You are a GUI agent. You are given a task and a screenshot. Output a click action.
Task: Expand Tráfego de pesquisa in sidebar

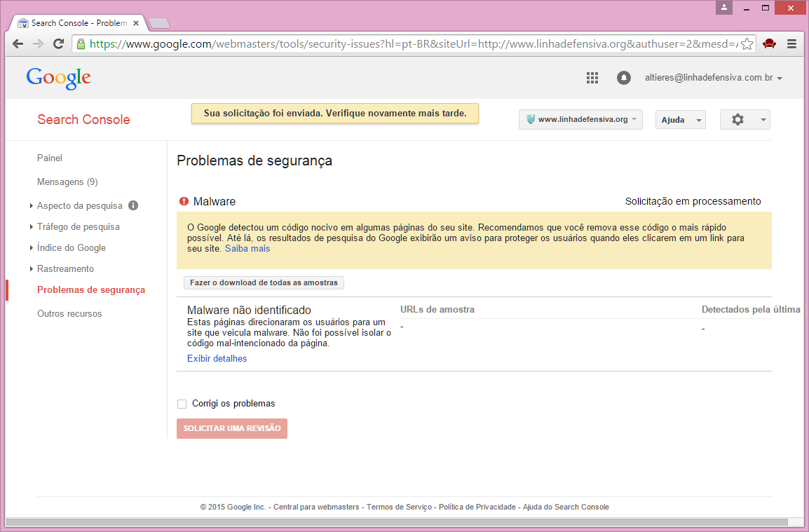tap(78, 227)
